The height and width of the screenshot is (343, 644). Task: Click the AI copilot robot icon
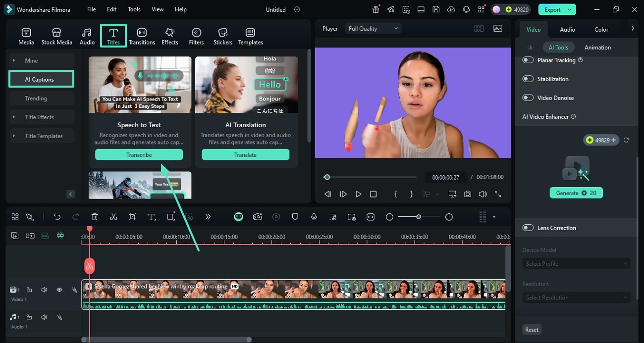[x=238, y=217]
